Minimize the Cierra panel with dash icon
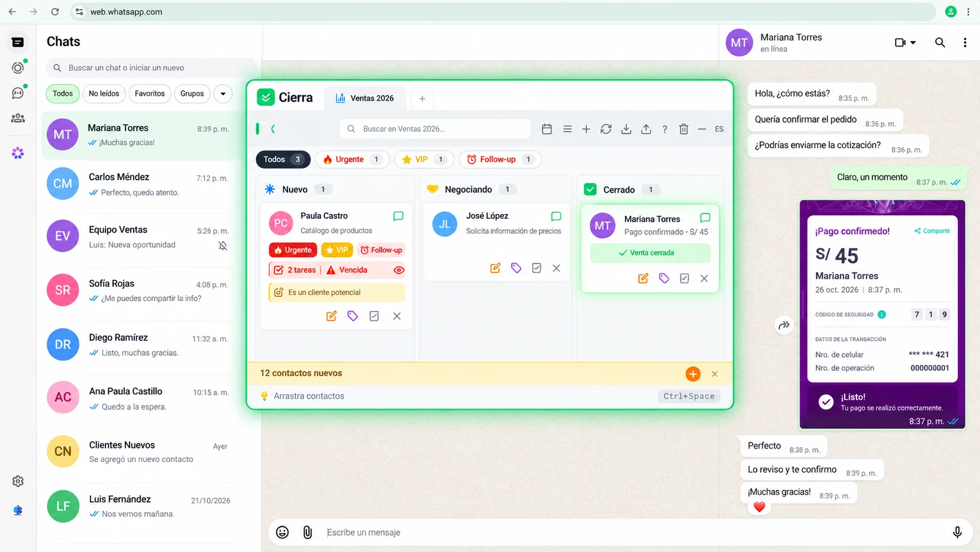The image size is (980, 552). click(x=702, y=129)
